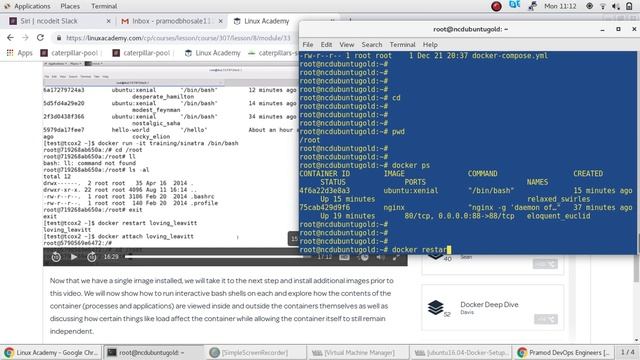The height and width of the screenshot is (360, 640).
Task: Click the 'docker ps' command line in terminal
Action: click(364, 165)
